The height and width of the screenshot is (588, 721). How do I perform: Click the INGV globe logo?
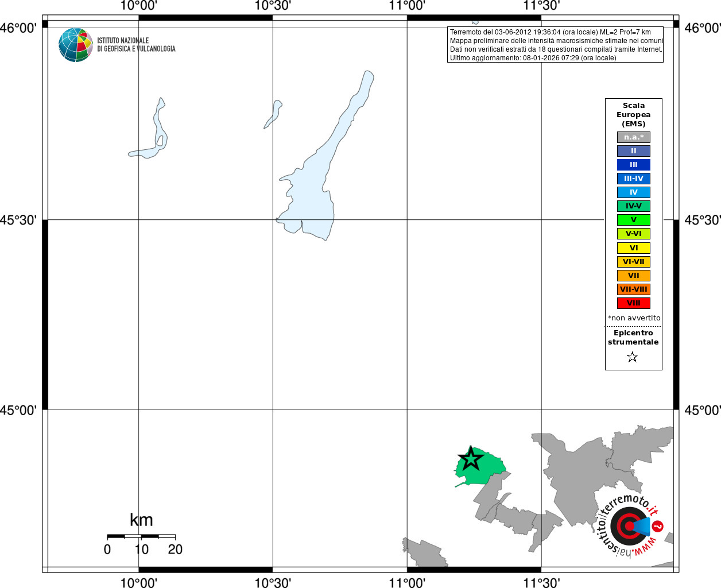coord(76,45)
